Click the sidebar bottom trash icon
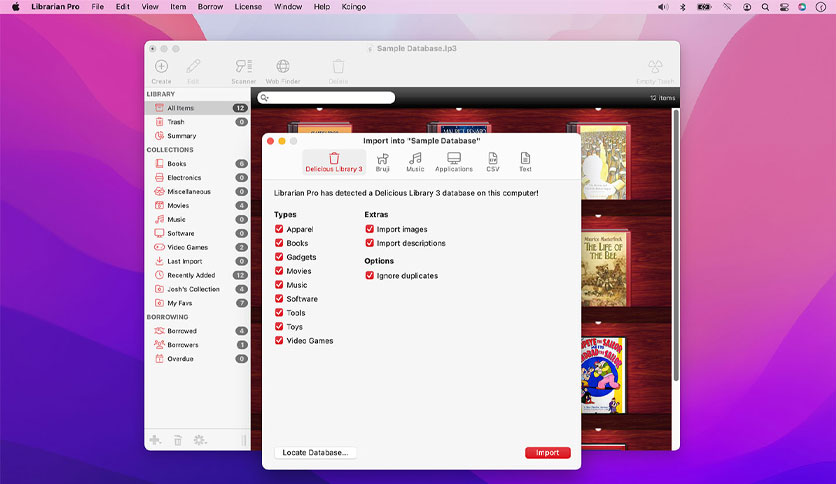This screenshot has width=836, height=484. [178, 440]
